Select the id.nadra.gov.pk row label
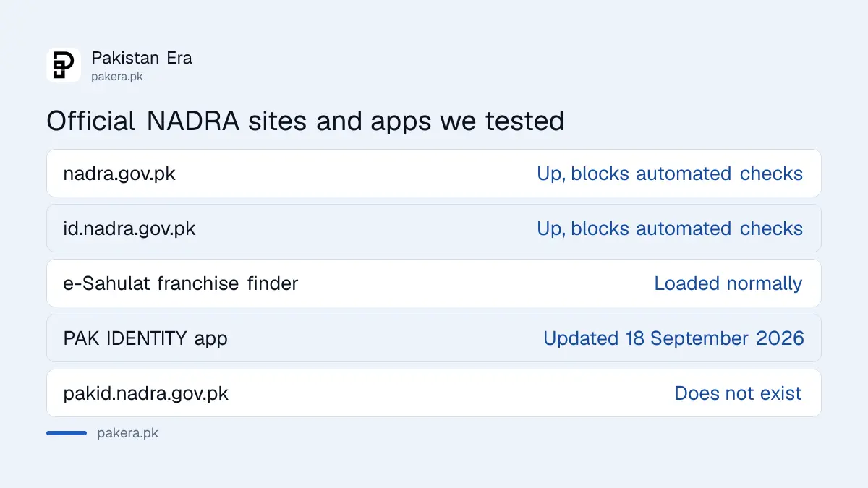The width and height of the screenshot is (868, 488). [x=129, y=228]
